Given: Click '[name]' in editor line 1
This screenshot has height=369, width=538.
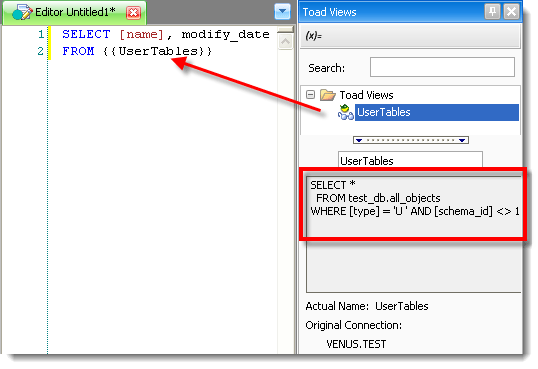Looking at the screenshot, I should 141,34.
